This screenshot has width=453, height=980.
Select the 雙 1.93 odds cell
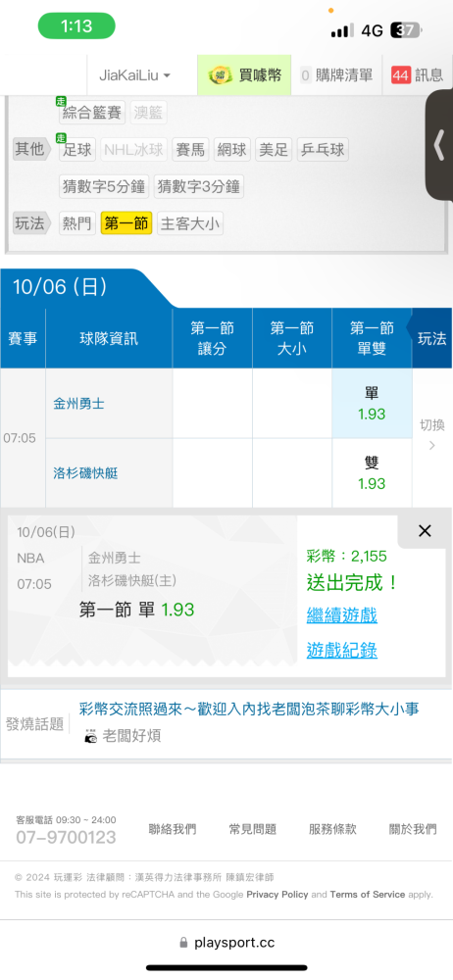pos(372,473)
